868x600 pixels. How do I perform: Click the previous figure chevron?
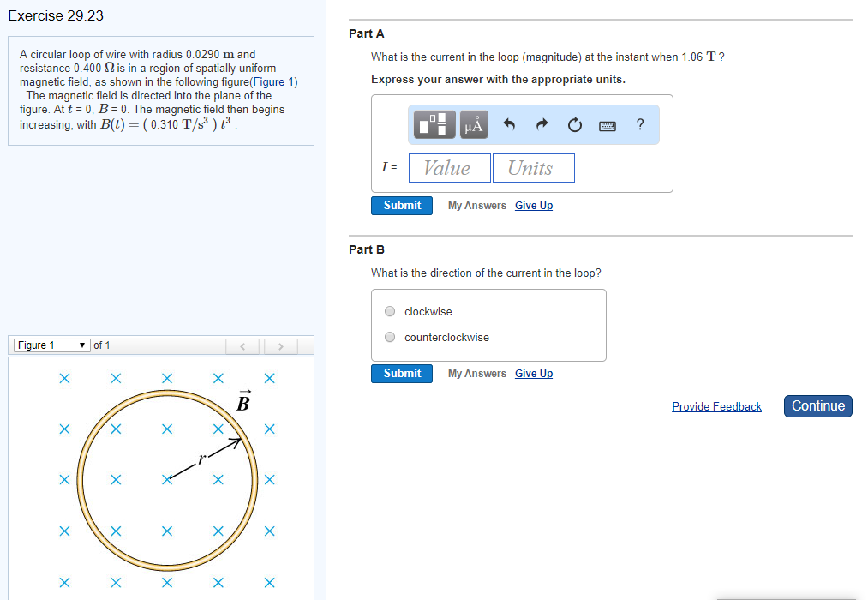pos(242,345)
